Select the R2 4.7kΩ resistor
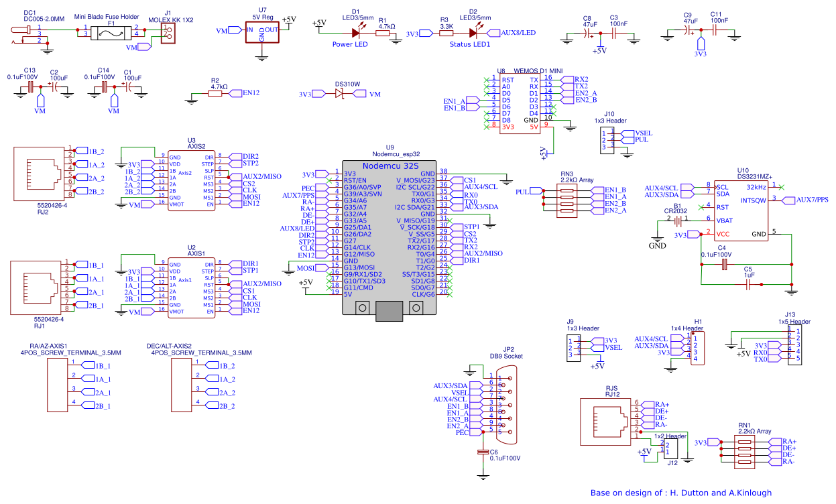 215,94
